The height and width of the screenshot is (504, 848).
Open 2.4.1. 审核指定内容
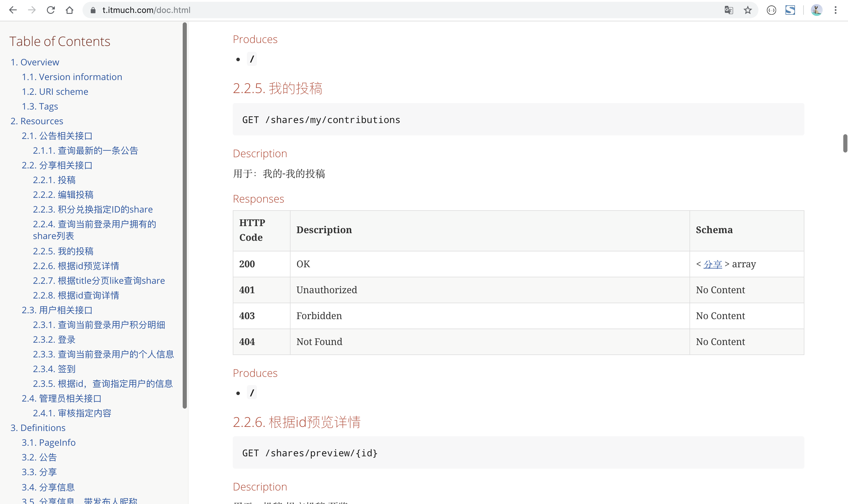click(72, 413)
